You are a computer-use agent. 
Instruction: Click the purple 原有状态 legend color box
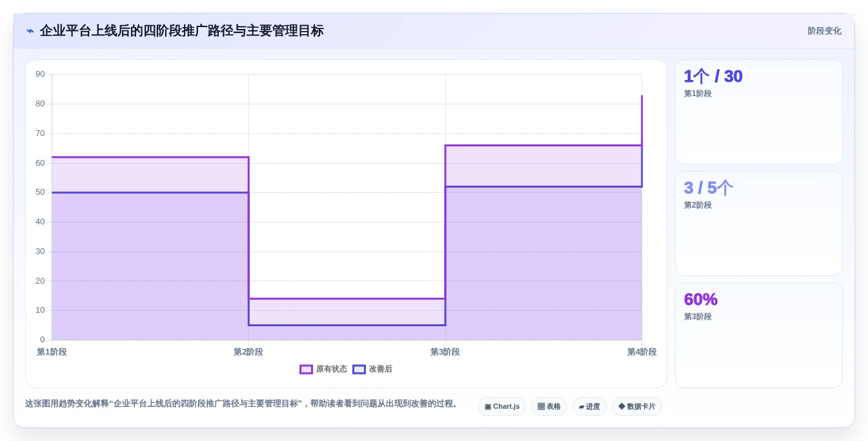(x=306, y=369)
